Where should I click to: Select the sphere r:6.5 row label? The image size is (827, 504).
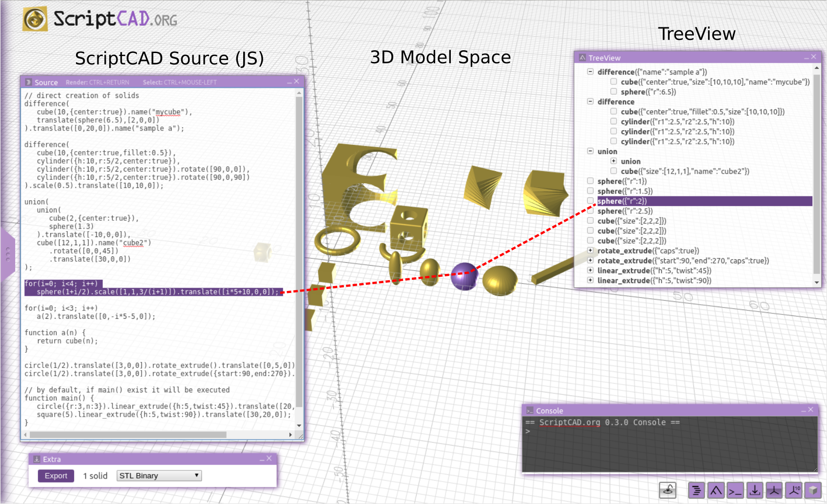pos(648,92)
